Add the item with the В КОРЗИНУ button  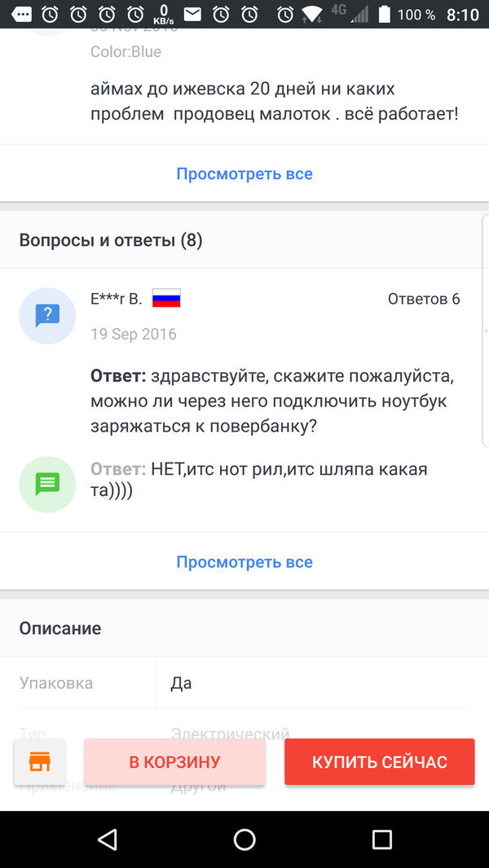point(174,761)
